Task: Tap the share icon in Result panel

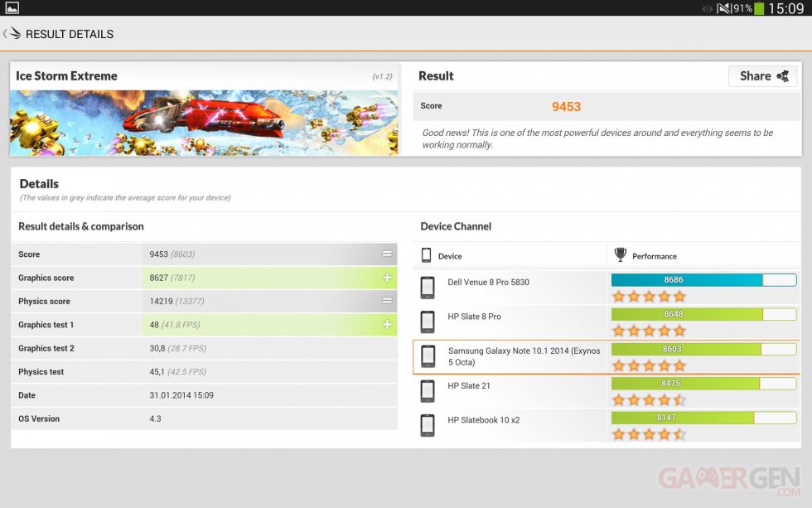Action: [781, 76]
